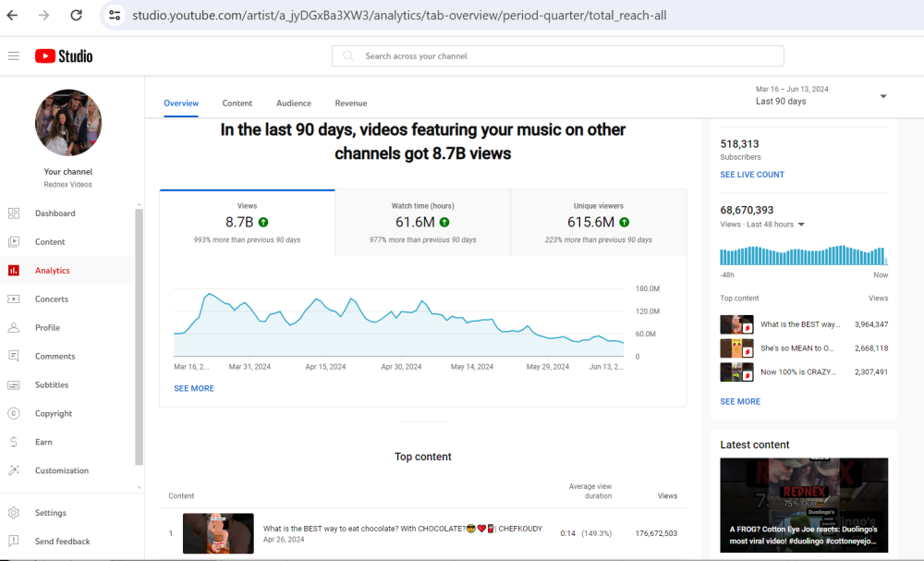Click the Views column header in Top content
924x561 pixels.
667,496
